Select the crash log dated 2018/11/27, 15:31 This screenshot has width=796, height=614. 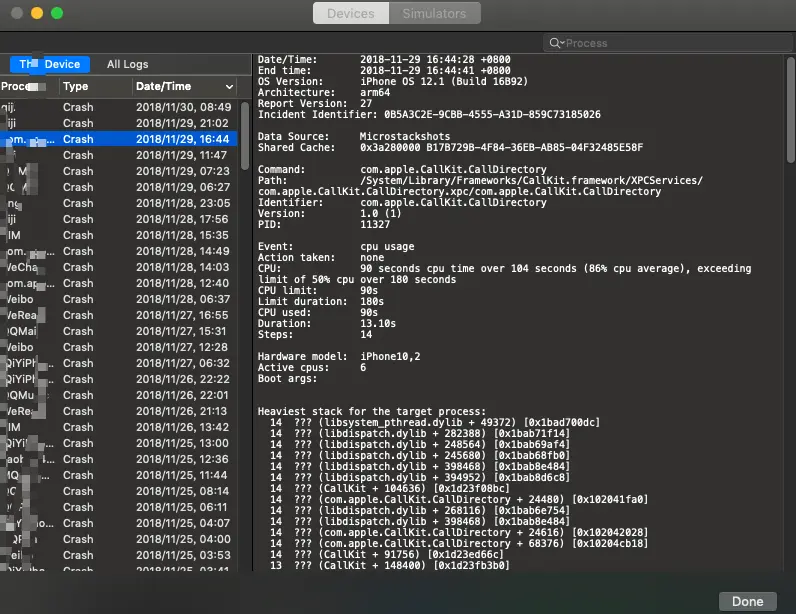point(119,331)
